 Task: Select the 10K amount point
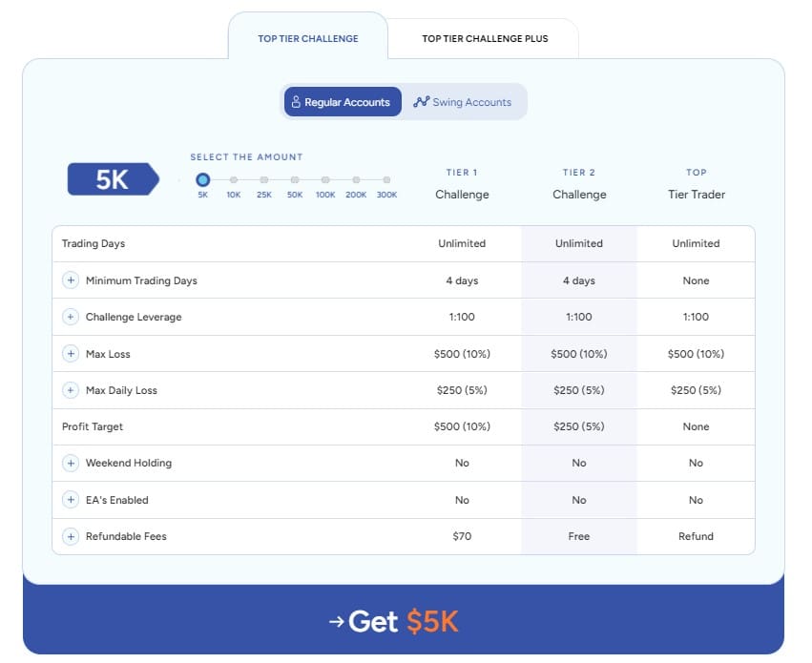pos(234,179)
